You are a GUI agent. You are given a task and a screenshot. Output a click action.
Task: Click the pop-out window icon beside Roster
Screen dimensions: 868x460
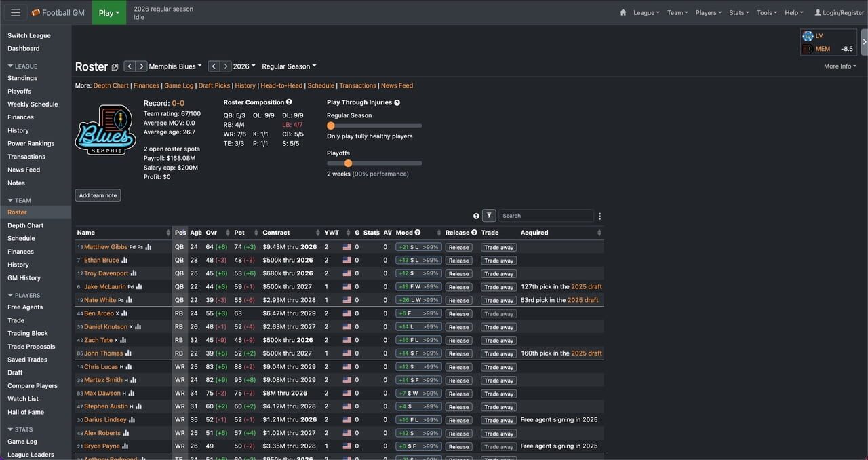pyautogui.click(x=115, y=67)
